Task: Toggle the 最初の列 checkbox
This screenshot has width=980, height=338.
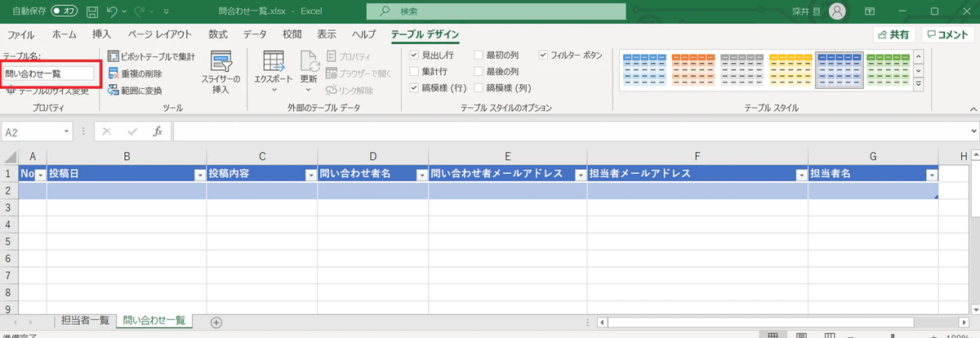Action: tap(479, 56)
